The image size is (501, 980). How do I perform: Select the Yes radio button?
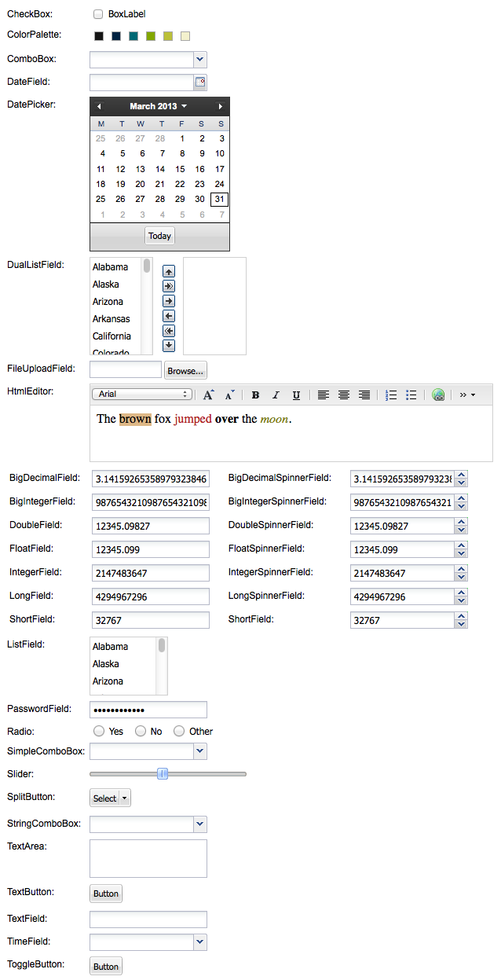coord(99,731)
